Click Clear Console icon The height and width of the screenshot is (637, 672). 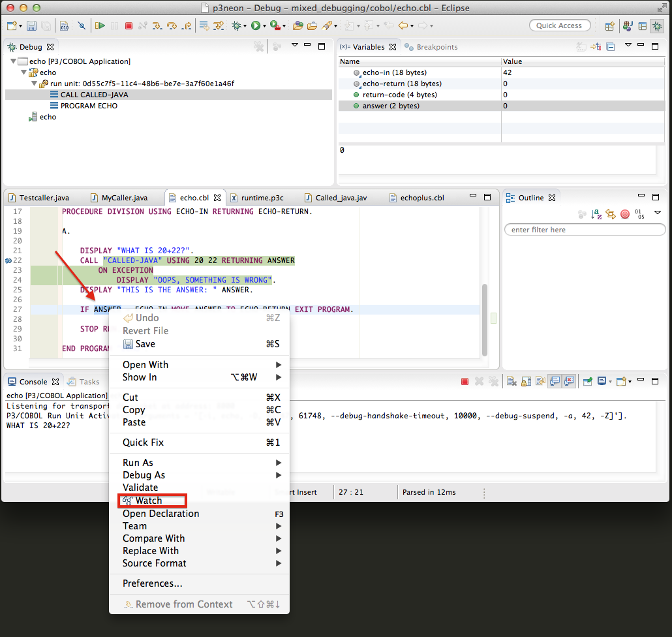512,382
